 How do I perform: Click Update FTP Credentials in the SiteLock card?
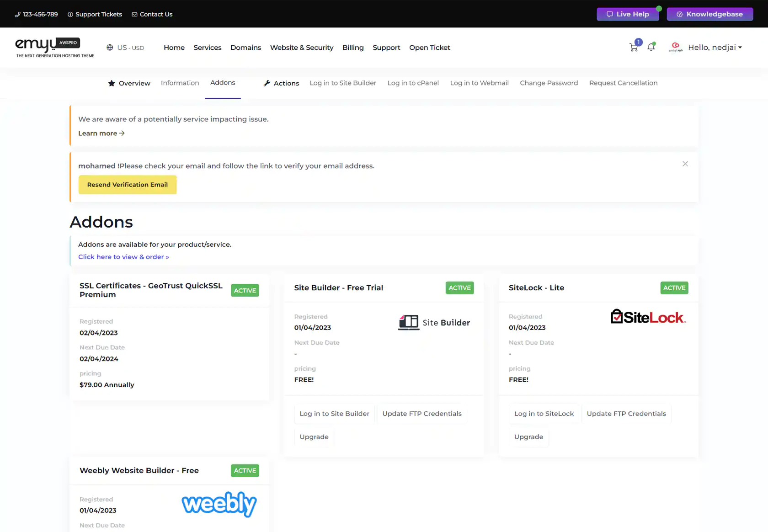pyautogui.click(x=626, y=414)
